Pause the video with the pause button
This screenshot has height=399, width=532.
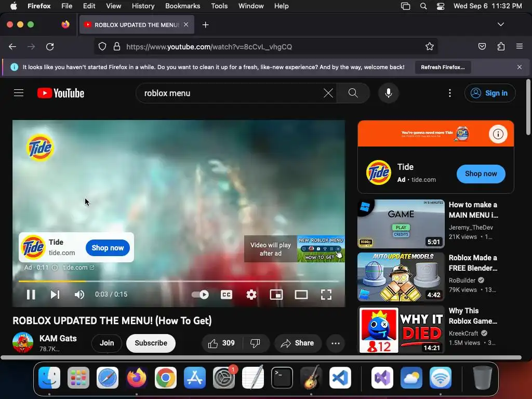[31, 295]
